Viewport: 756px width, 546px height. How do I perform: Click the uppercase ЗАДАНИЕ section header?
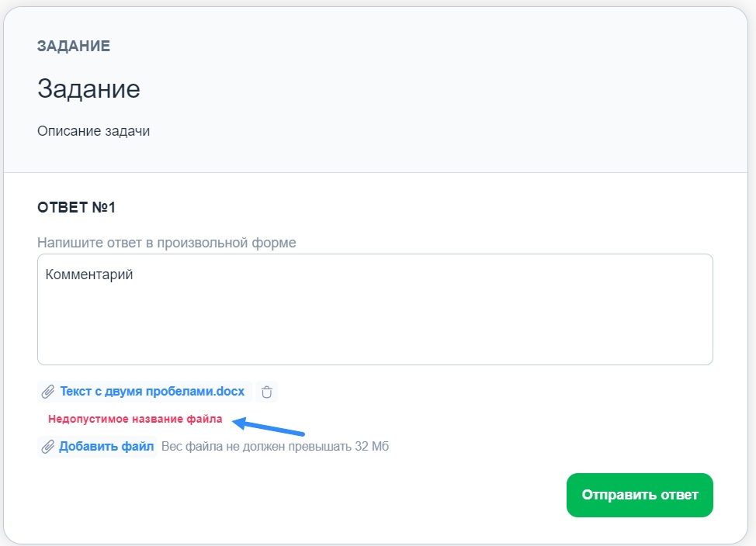pyautogui.click(x=74, y=46)
